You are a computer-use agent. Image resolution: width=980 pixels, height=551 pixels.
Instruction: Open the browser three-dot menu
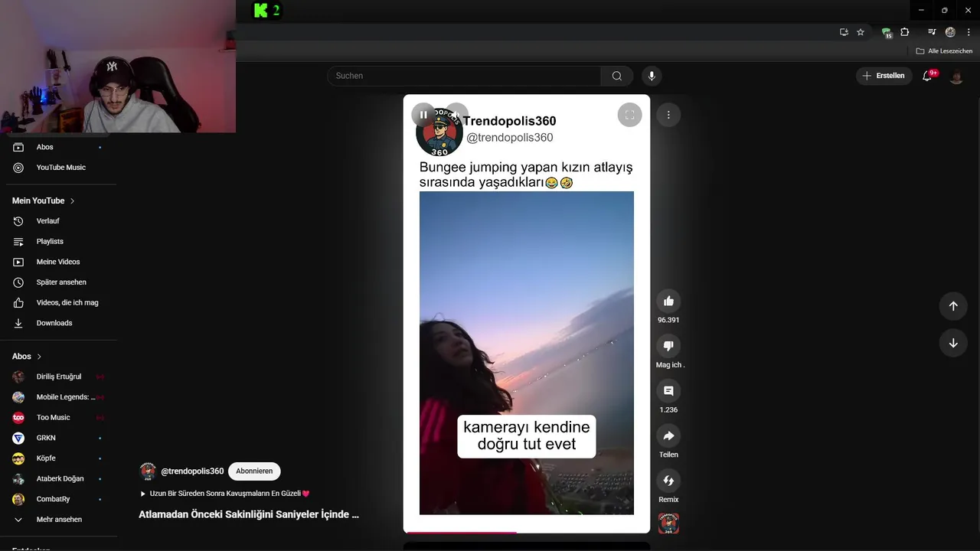point(969,32)
